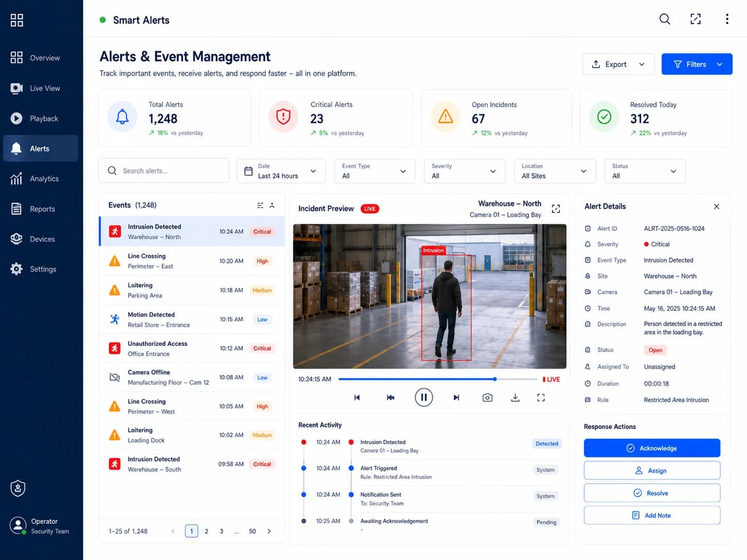Download the video clip

pos(515,398)
